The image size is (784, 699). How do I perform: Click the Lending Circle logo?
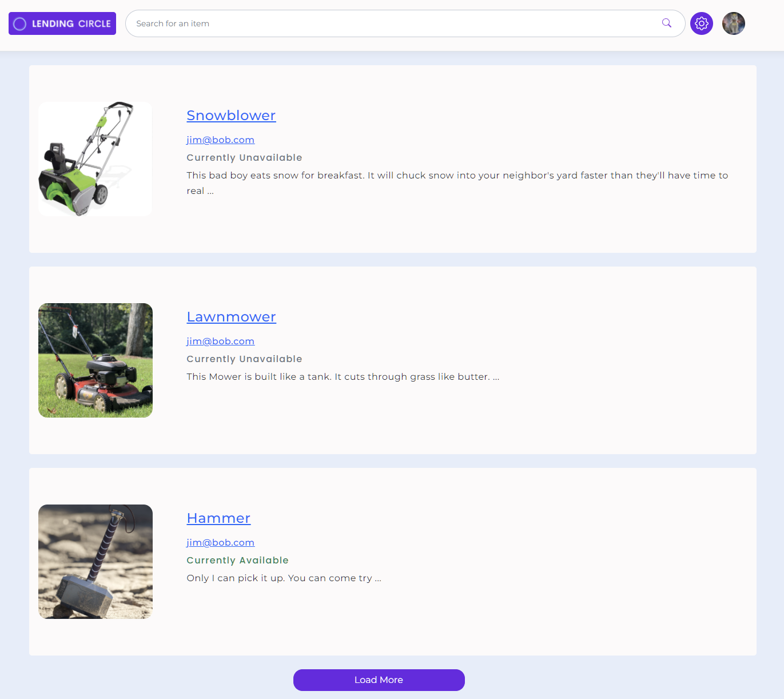(x=62, y=23)
